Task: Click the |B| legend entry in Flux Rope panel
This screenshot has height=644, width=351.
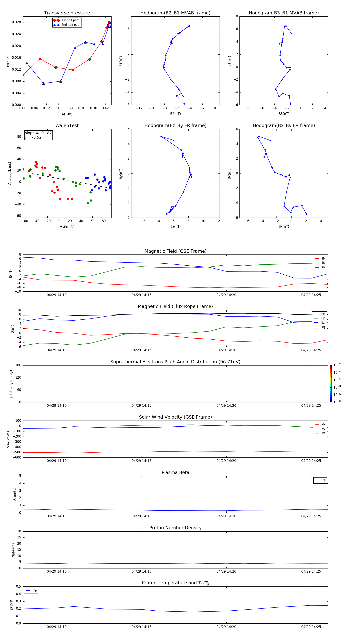Action: point(320,327)
